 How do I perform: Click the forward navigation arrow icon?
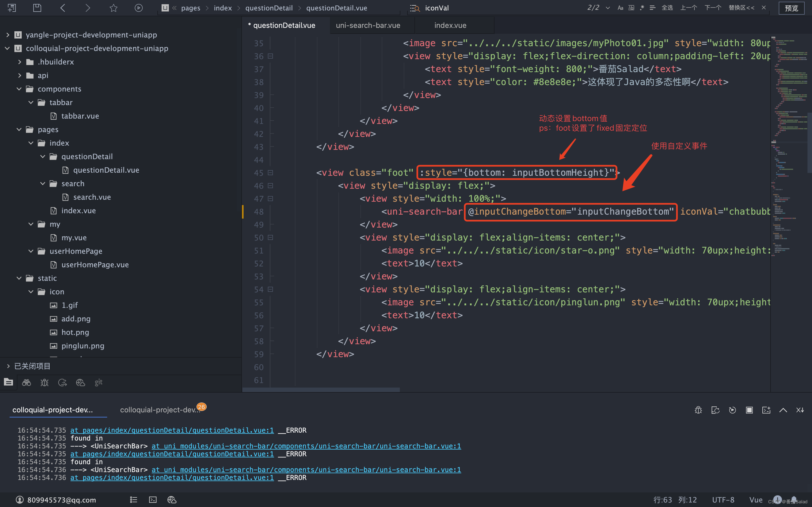click(x=87, y=8)
